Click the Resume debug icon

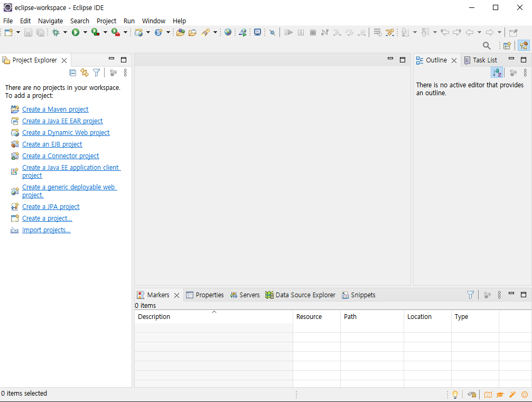coord(288,32)
